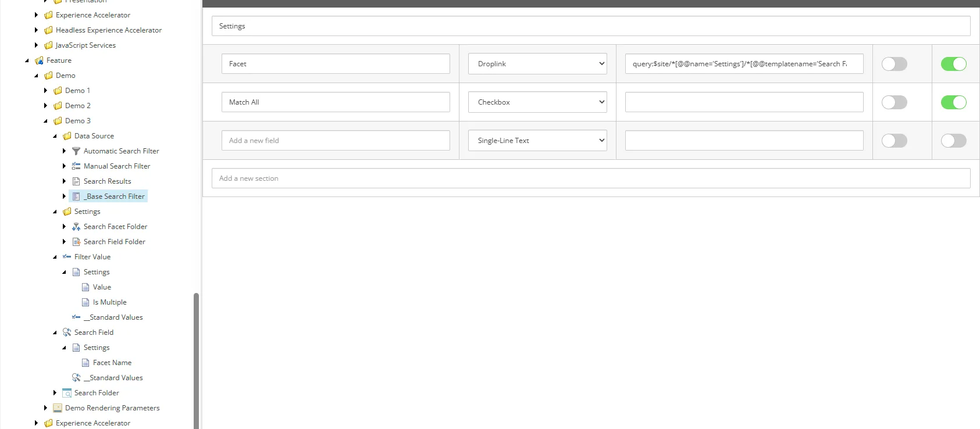Toggle the gray switch in Match All row

tap(895, 102)
